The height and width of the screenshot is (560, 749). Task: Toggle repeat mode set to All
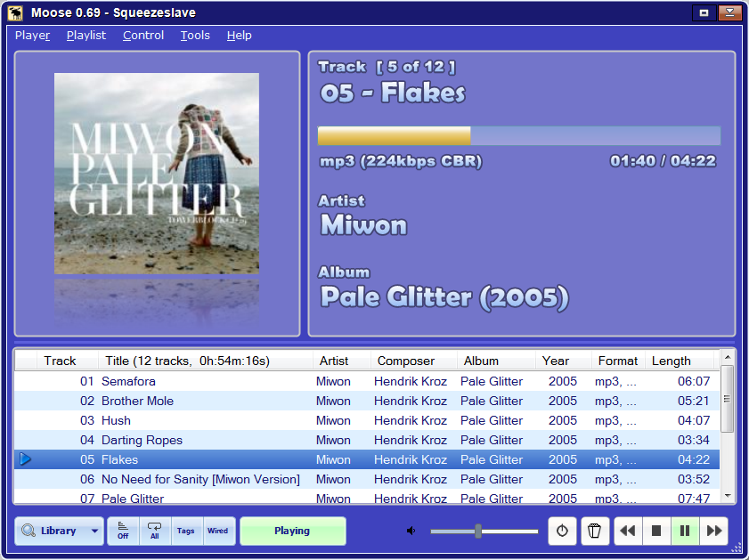tap(155, 531)
